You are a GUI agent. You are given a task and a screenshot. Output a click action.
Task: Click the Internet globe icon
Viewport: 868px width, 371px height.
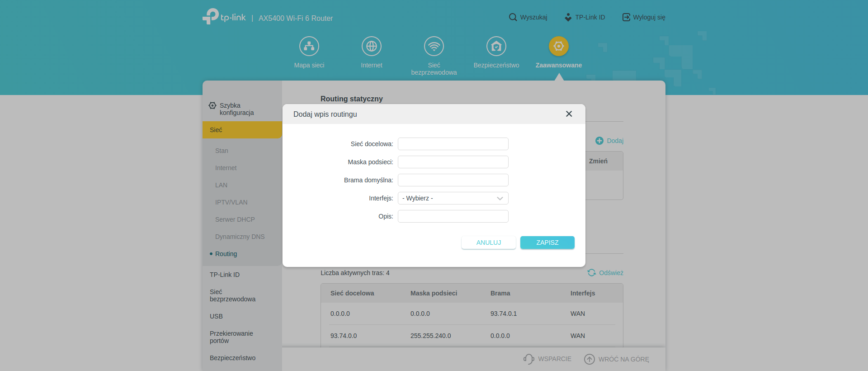[x=372, y=46]
